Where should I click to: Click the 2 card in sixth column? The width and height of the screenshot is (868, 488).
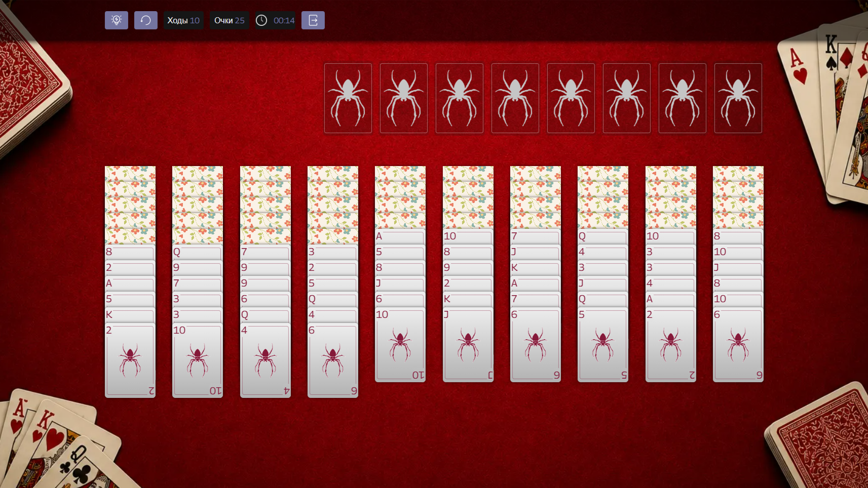coord(468,283)
